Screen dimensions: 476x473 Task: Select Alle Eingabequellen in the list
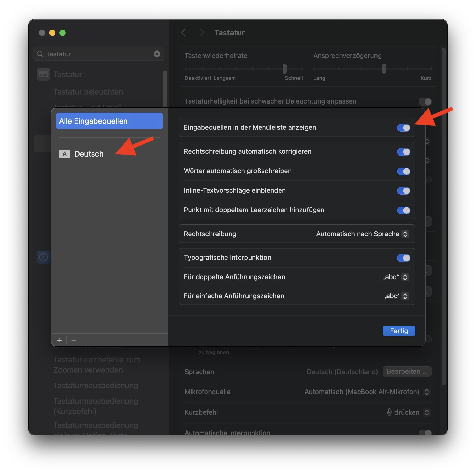pyautogui.click(x=109, y=121)
